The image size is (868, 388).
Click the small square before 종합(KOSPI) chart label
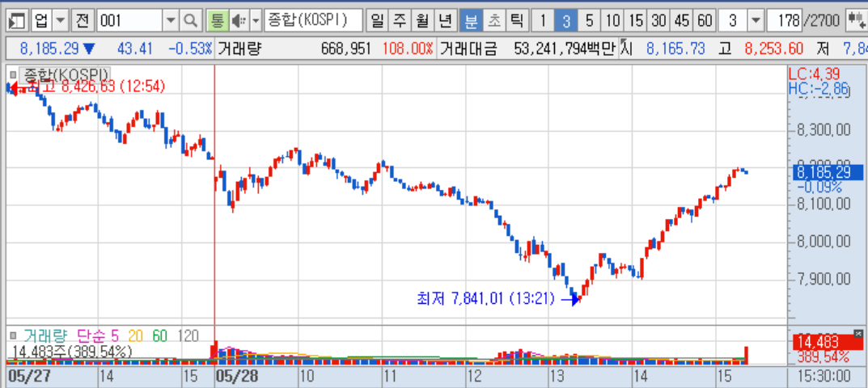(12, 73)
